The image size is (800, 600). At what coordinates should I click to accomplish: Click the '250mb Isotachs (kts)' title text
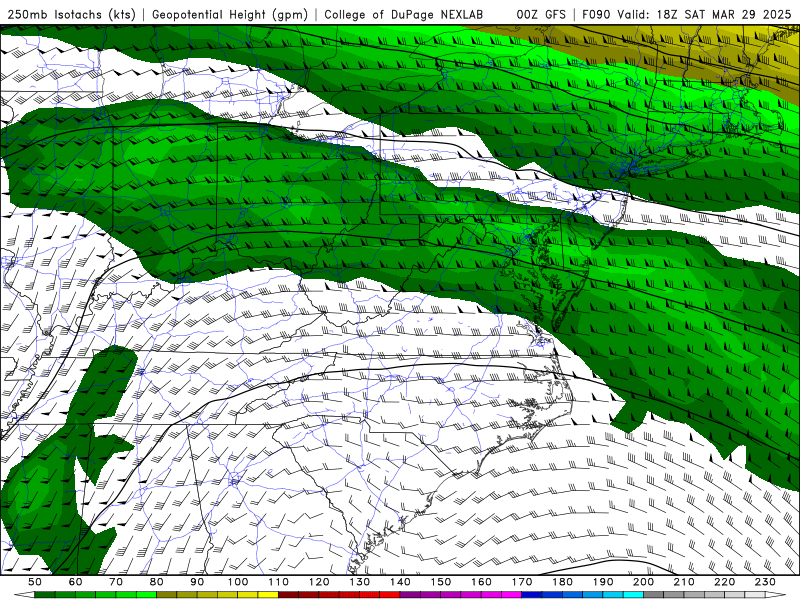point(71,14)
